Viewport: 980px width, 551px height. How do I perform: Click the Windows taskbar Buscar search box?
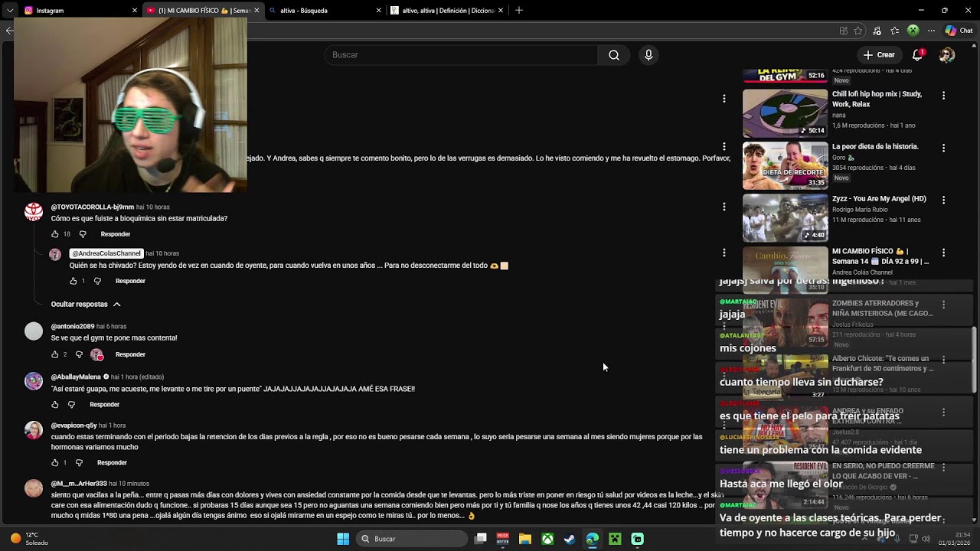(413, 539)
